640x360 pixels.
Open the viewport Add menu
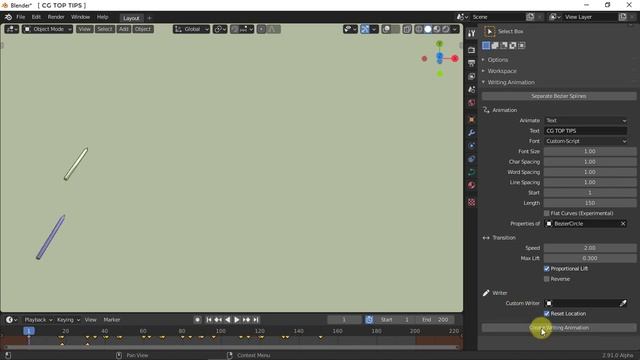124,29
